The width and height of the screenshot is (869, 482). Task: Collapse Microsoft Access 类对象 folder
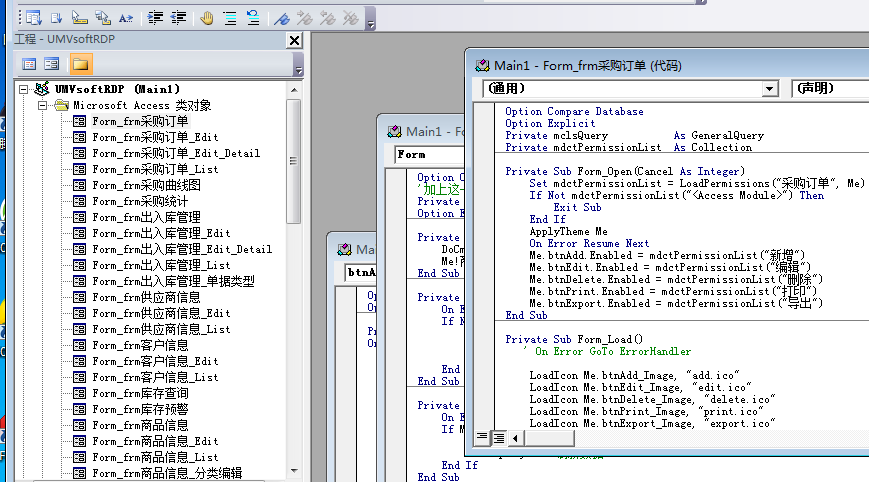point(42,105)
